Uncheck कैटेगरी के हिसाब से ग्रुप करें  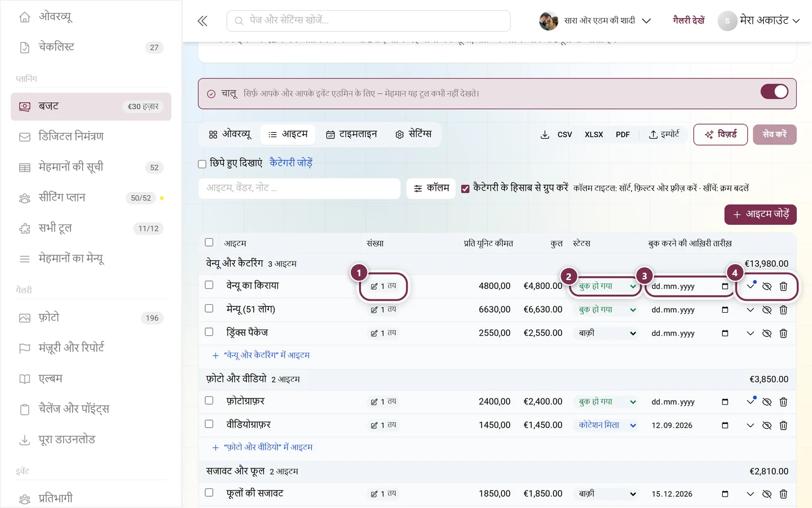(x=465, y=189)
